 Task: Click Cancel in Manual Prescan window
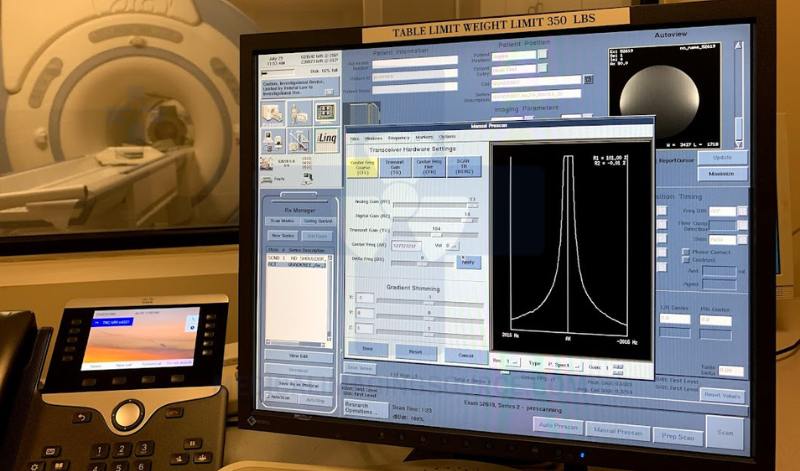pos(465,355)
